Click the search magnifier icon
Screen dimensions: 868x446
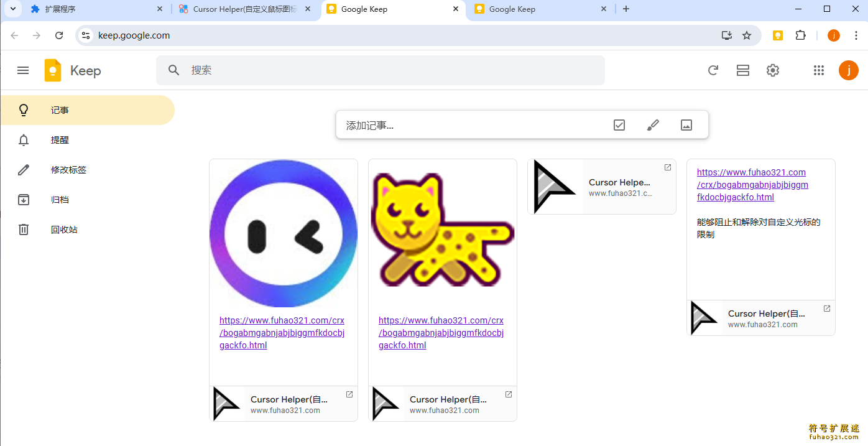click(174, 70)
